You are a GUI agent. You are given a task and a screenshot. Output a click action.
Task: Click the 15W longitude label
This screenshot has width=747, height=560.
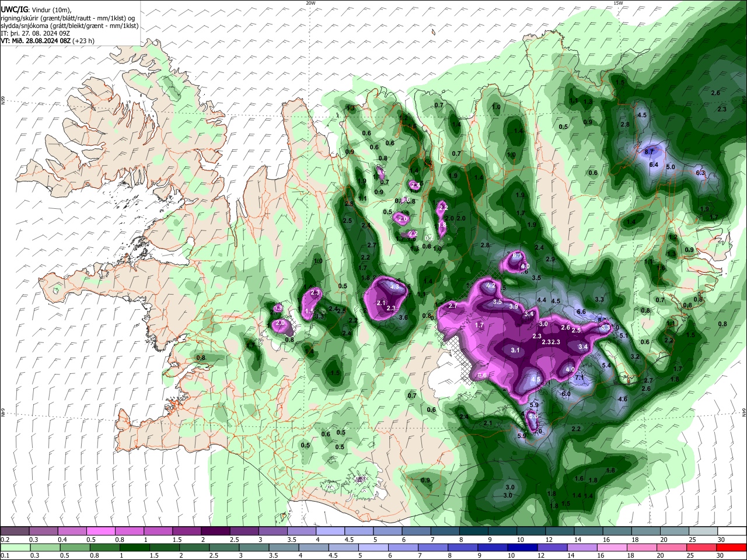(618, 2)
